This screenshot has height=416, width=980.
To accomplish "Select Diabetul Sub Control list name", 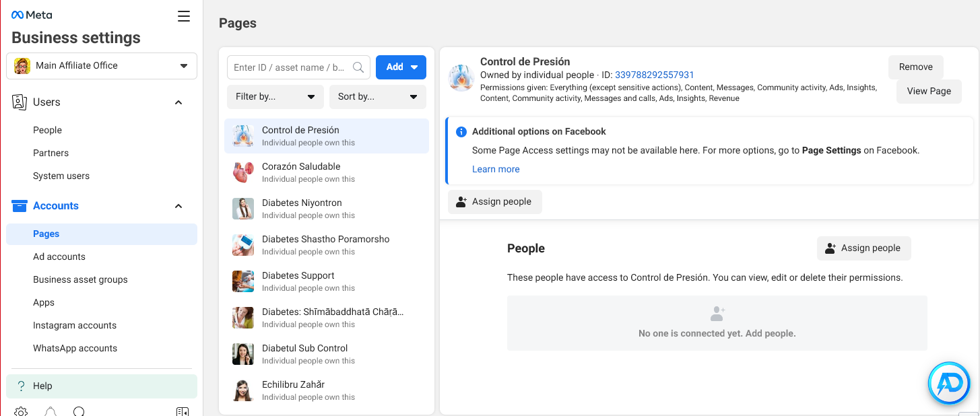I will tap(305, 349).
